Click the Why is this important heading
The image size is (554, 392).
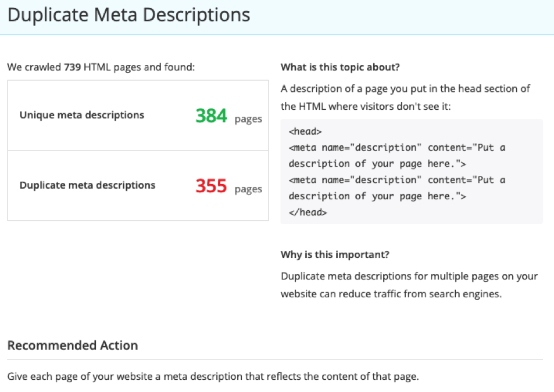(335, 254)
